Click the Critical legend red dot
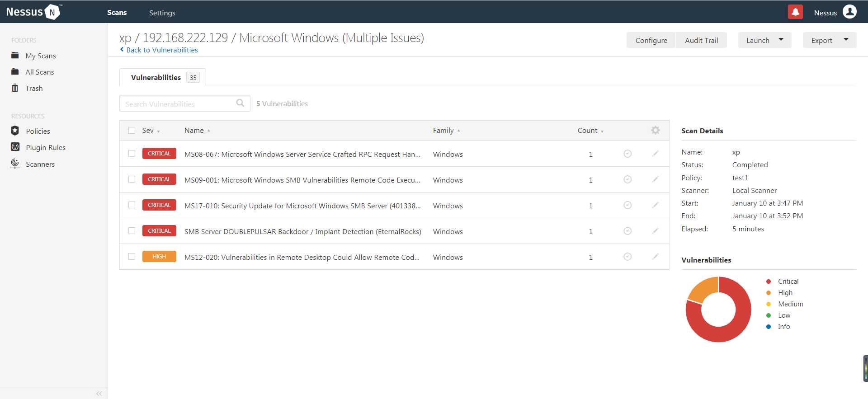 point(769,282)
